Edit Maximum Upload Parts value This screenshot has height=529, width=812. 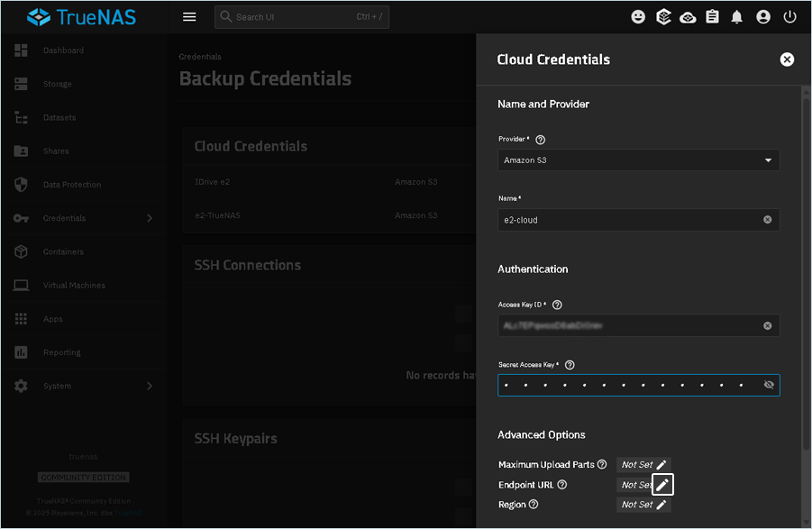pos(661,464)
